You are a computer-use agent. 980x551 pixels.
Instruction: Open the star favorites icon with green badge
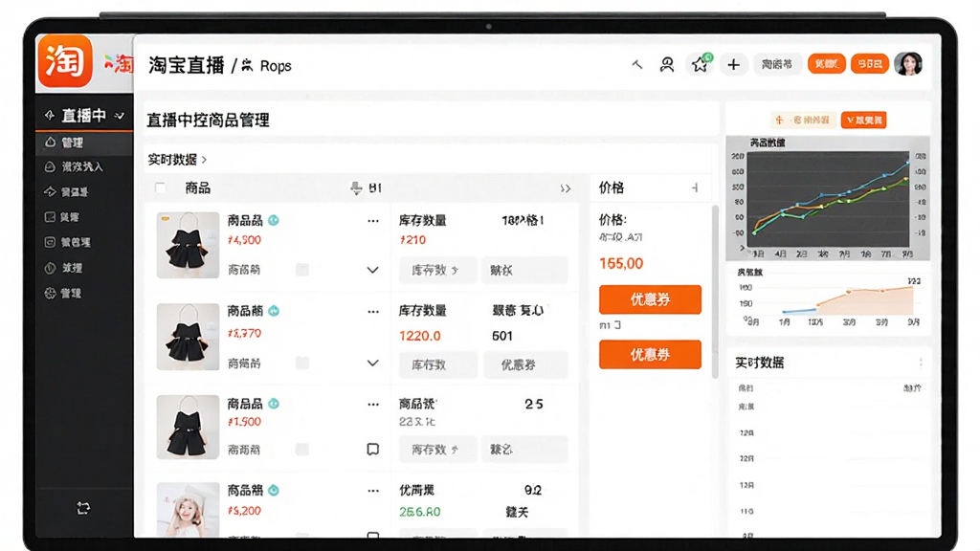tap(700, 64)
